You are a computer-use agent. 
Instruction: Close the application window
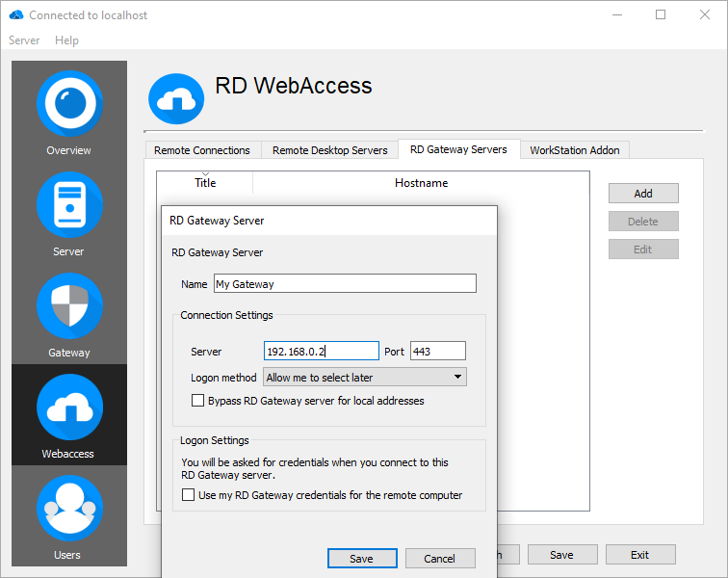pyautogui.click(x=705, y=14)
